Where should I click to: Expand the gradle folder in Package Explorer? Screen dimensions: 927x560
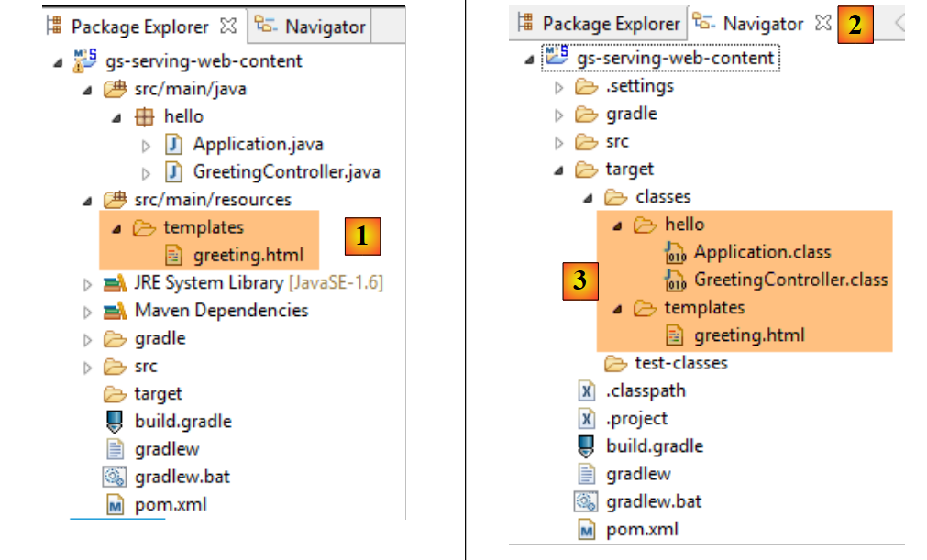[x=88, y=339]
